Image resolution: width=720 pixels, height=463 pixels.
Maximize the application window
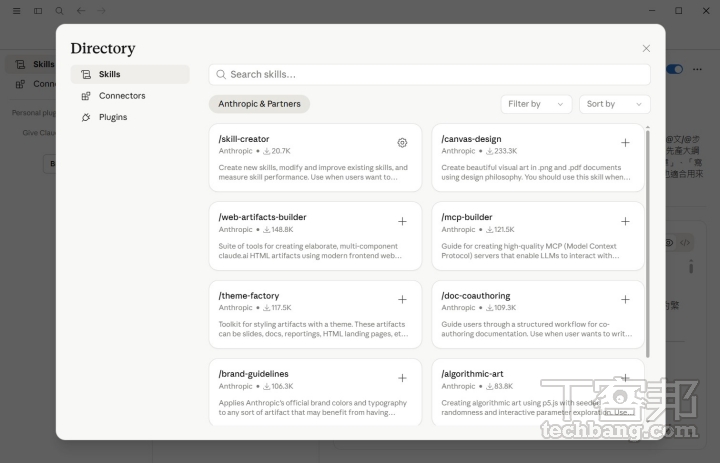click(679, 11)
